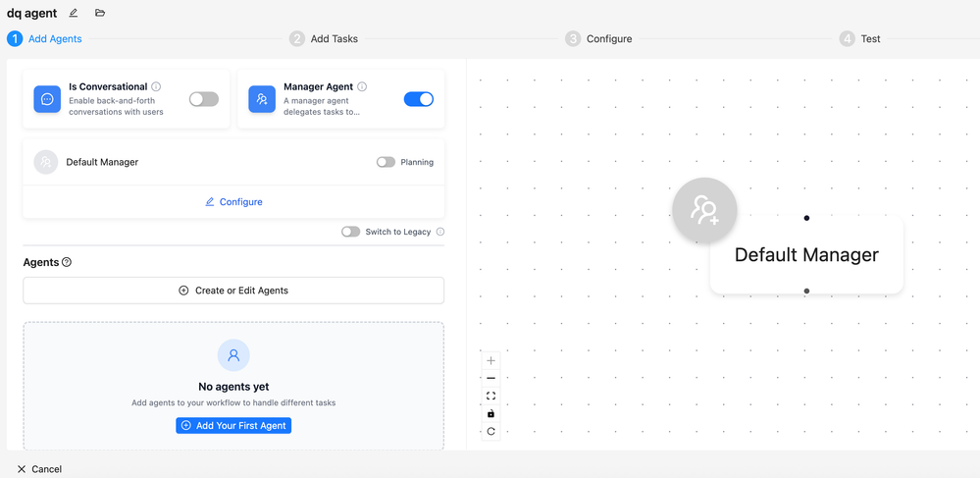Disable the Manager Agent toggle

419,99
